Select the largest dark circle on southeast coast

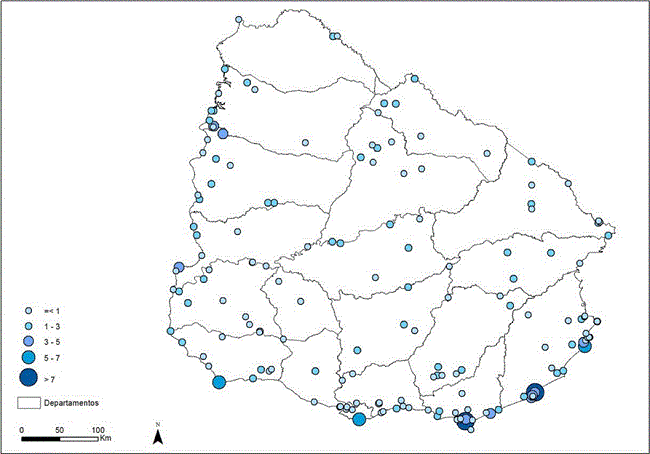click(x=535, y=392)
